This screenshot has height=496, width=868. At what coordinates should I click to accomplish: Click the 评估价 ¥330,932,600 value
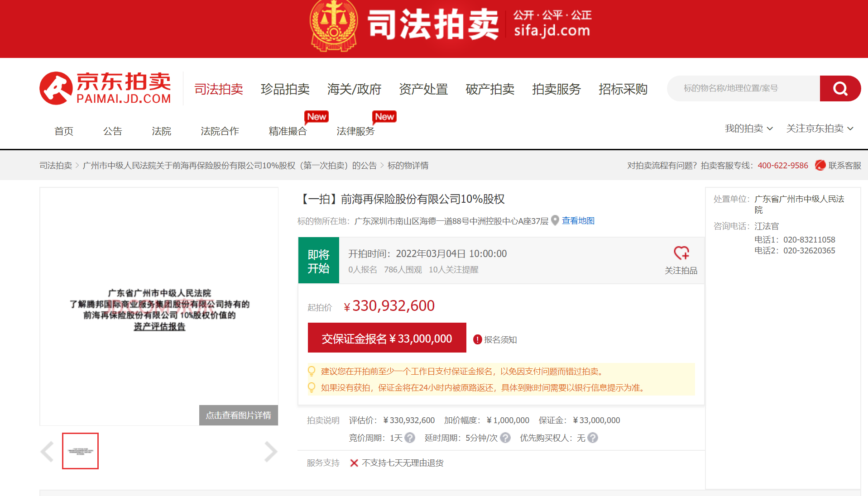click(x=409, y=420)
